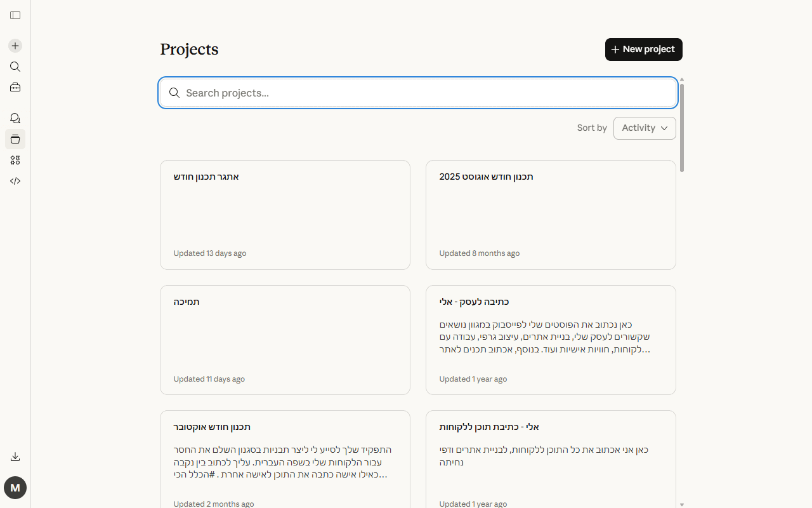The width and height of the screenshot is (812, 508).
Task: Open the תכנון חודש אוגוסט 2025 project
Action: 551,215
